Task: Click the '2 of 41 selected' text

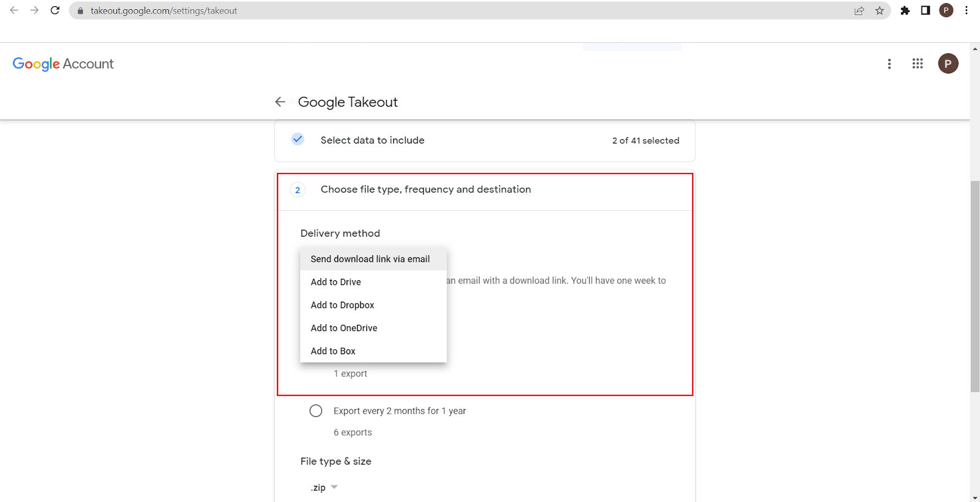Action: [646, 141]
